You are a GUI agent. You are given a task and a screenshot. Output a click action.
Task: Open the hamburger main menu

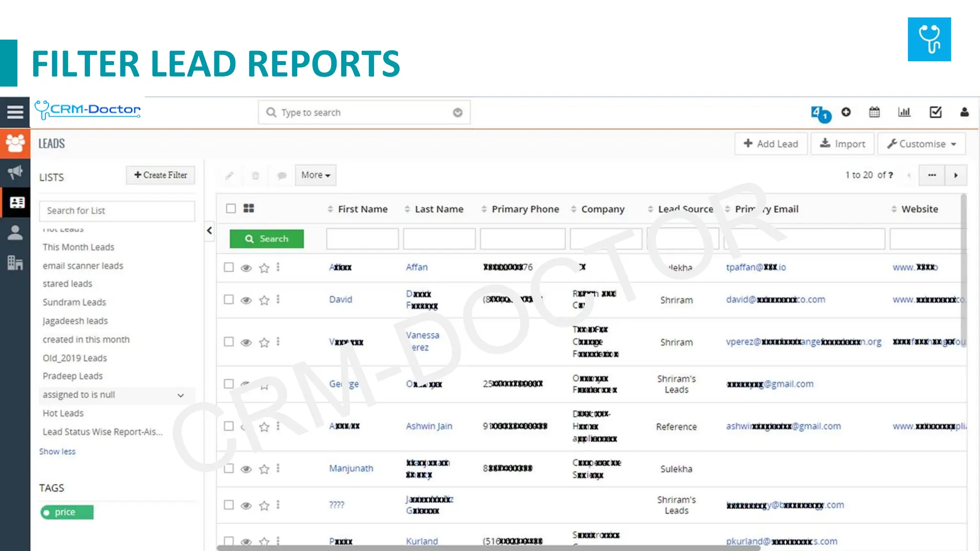coord(15,112)
